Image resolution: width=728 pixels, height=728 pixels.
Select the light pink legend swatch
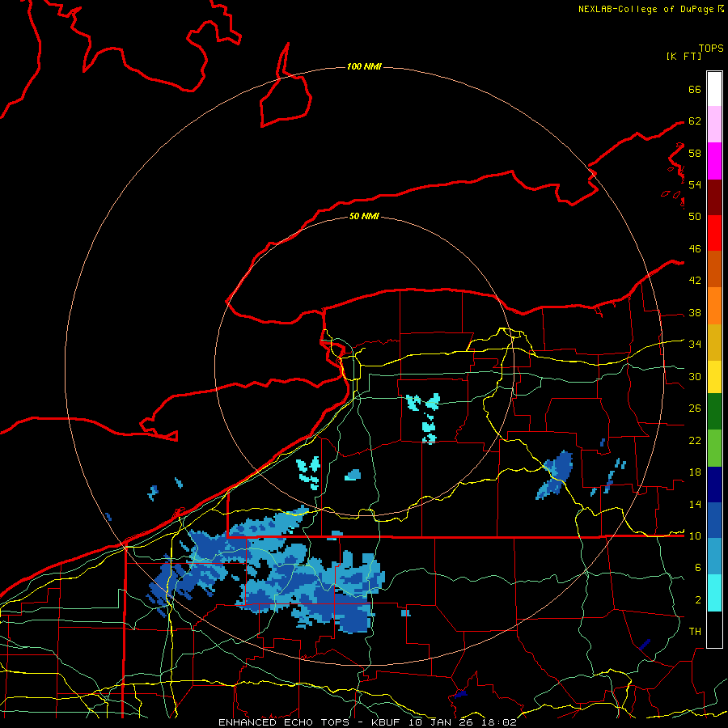pos(714,124)
